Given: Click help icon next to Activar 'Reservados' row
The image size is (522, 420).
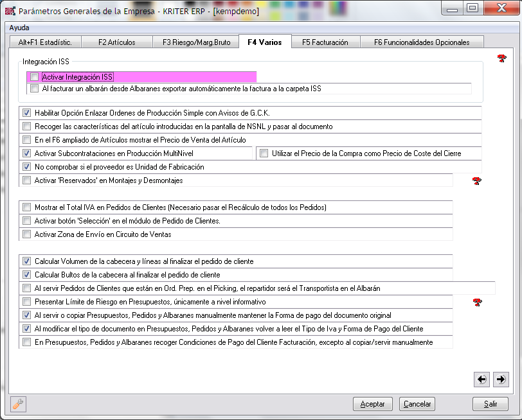Looking at the screenshot, I should 477,181.
